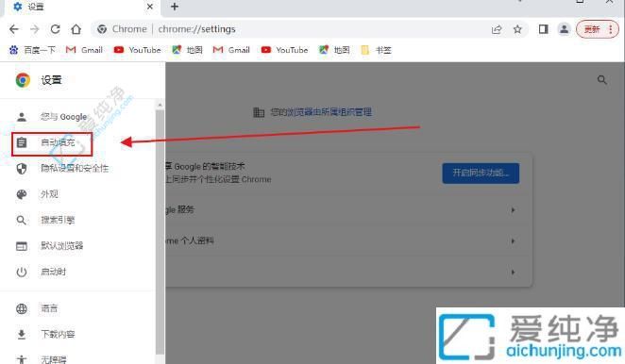
Task: Reload the settings page
Action: coord(55,29)
